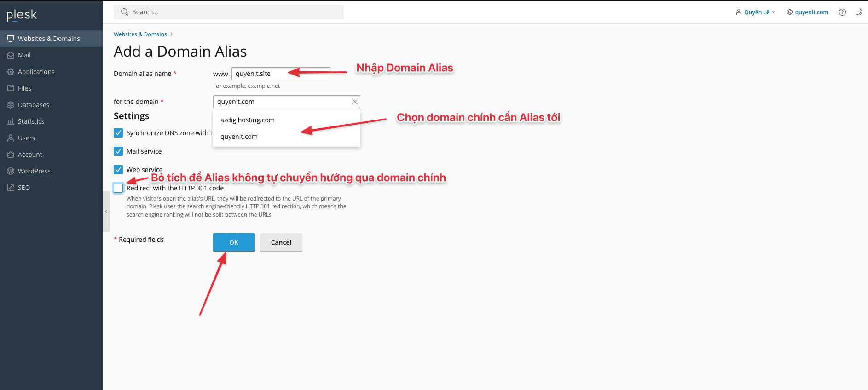Open the Quyền Lê user dropdown
868x390 pixels.
tap(756, 12)
